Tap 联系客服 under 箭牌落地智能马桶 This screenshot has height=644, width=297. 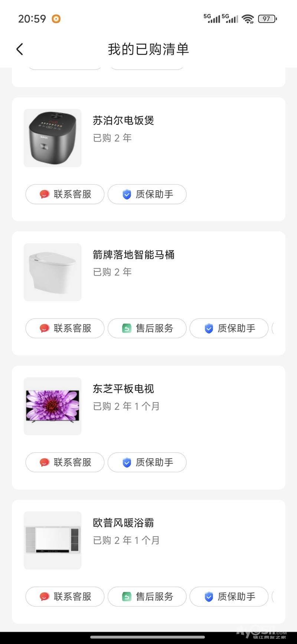tap(65, 329)
